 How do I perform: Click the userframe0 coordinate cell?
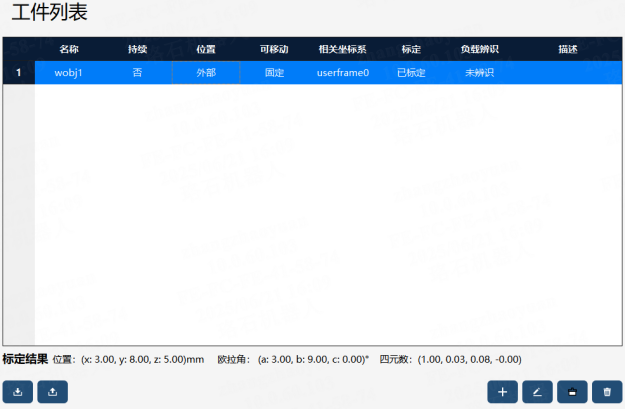coord(343,73)
